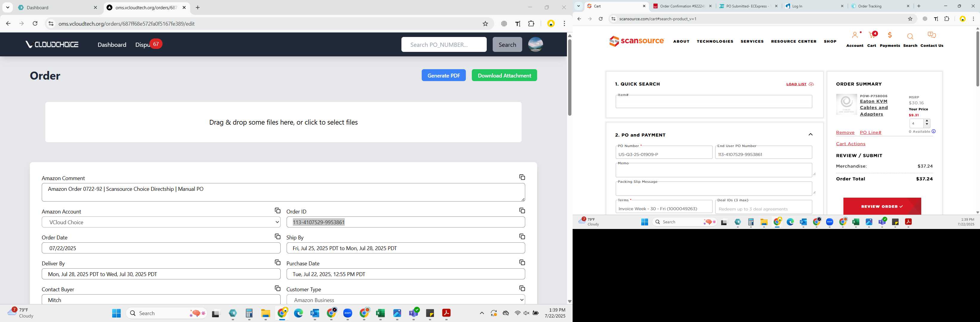Copy the Amazon Comment field value

[522, 177]
